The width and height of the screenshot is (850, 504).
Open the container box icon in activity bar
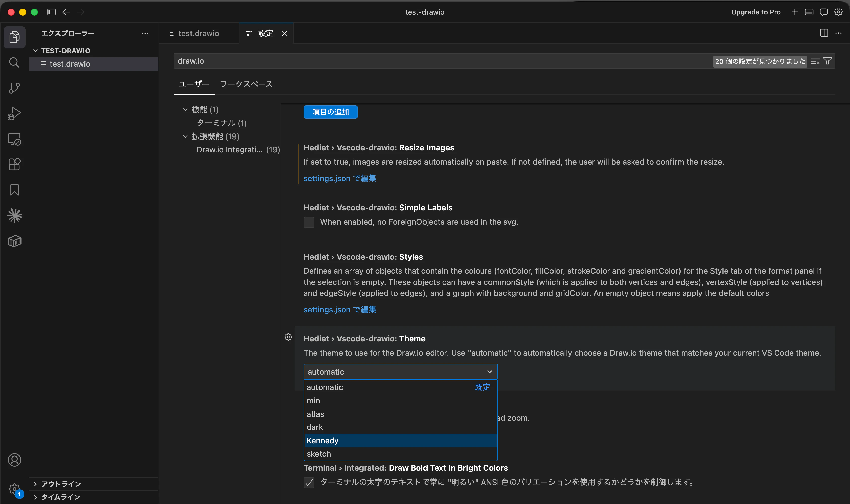[x=14, y=241]
